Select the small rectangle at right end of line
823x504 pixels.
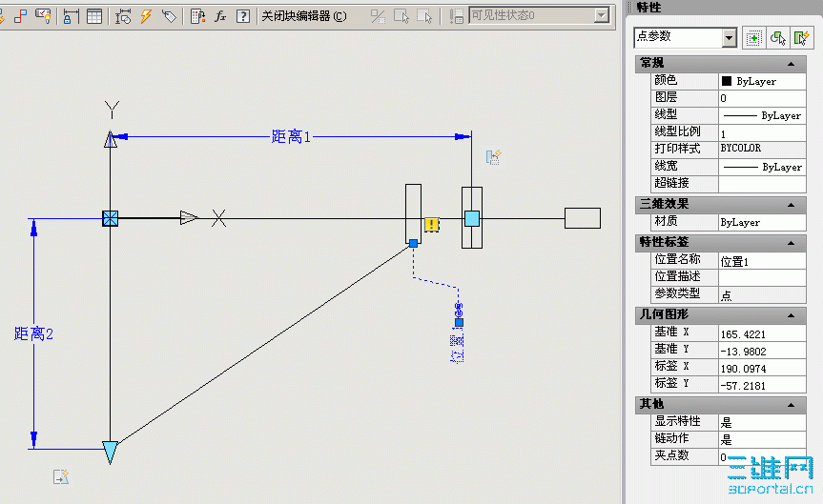[x=583, y=218]
